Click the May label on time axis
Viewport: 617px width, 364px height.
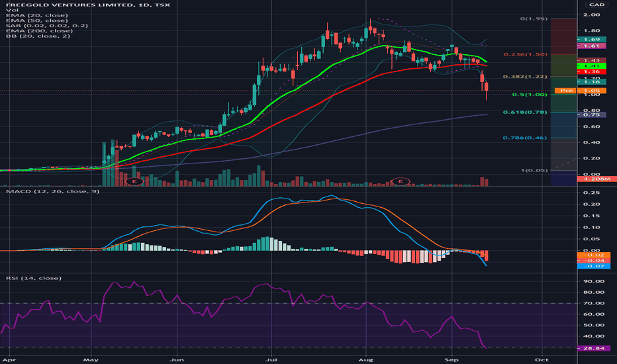point(91,360)
